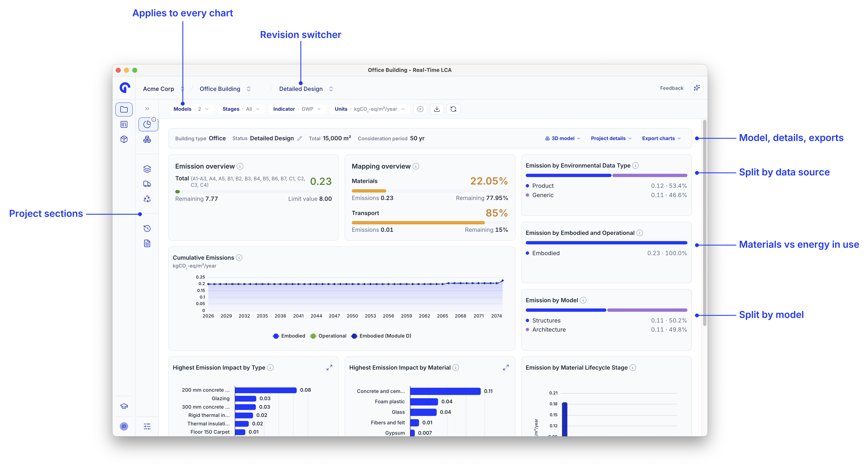Open the document report section icon
868x476 pixels.
click(x=147, y=244)
